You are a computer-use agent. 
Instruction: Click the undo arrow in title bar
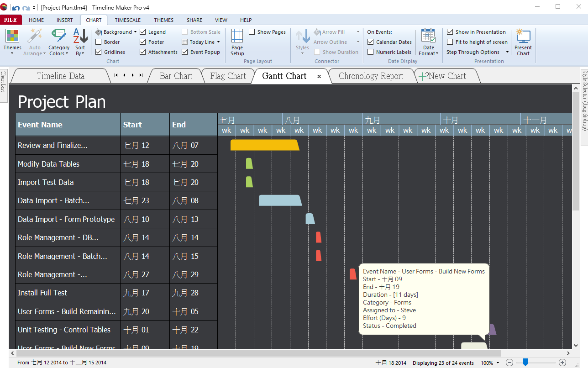pyautogui.click(x=16, y=8)
